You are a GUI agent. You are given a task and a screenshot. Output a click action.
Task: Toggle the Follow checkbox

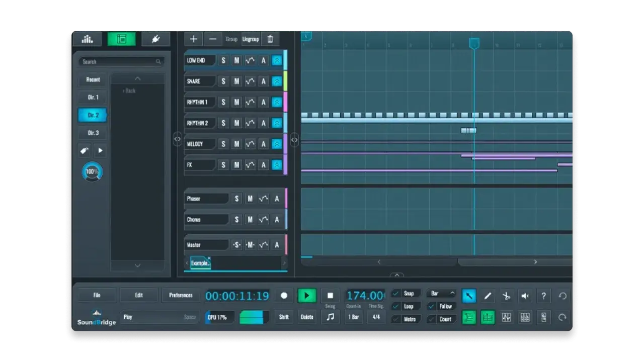pos(432,306)
